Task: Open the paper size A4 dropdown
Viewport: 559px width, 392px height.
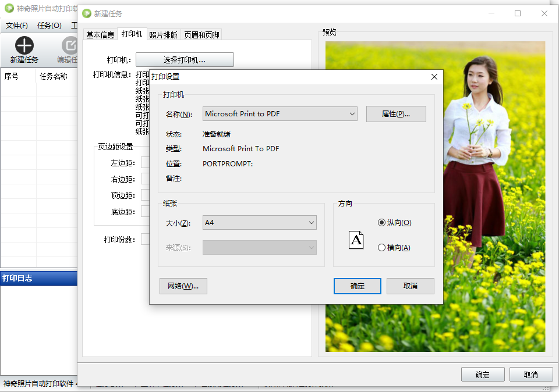Action: tap(260, 223)
